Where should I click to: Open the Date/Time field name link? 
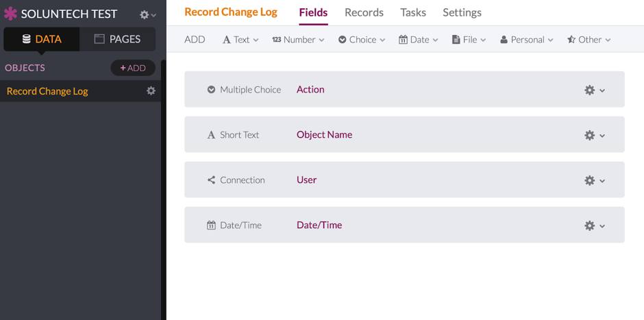319,225
